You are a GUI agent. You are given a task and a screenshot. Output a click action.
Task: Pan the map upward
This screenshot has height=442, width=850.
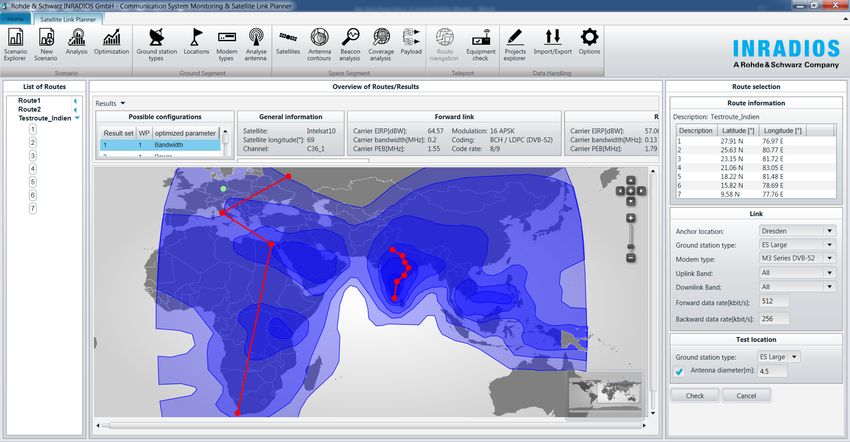[x=631, y=180]
